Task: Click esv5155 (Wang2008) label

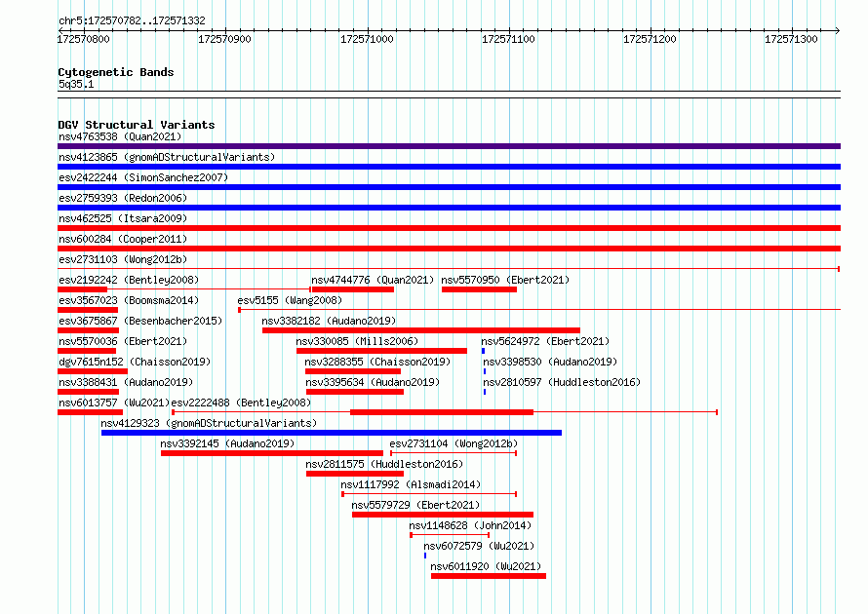Action: tap(290, 300)
